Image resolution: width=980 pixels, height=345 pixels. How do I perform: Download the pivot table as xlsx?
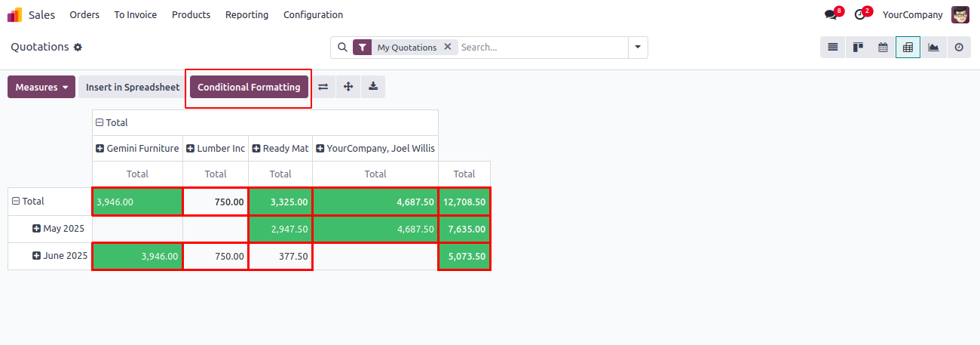point(373,87)
